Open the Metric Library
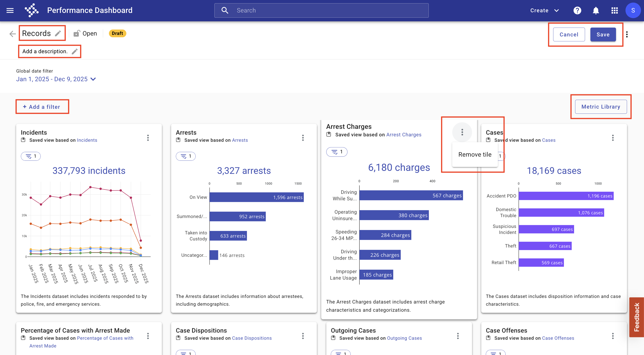The image size is (644, 355). (x=601, y=107)
